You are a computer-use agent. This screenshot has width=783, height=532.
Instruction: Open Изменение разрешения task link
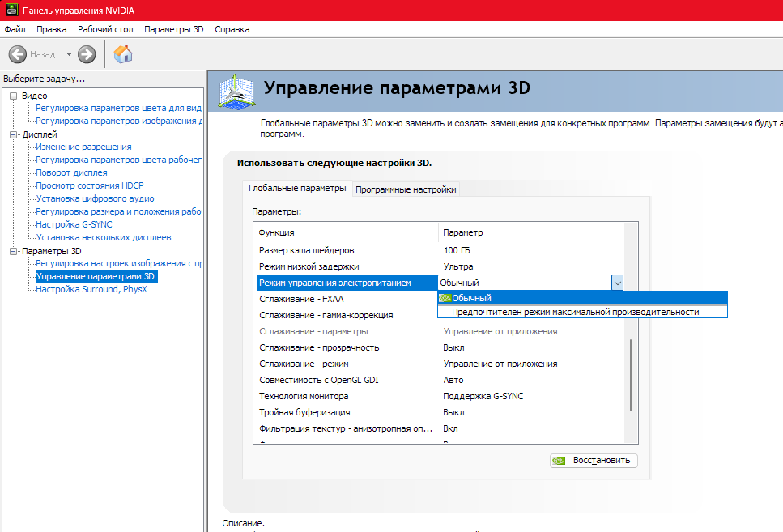(83, 147)
